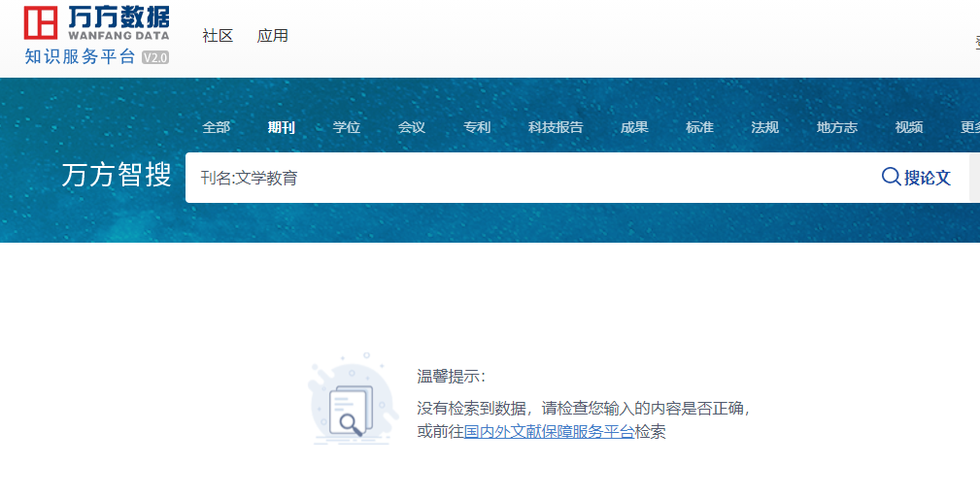Switch to the 地方志 tab
The image size is (980, 498).
(x=836, y=127)
